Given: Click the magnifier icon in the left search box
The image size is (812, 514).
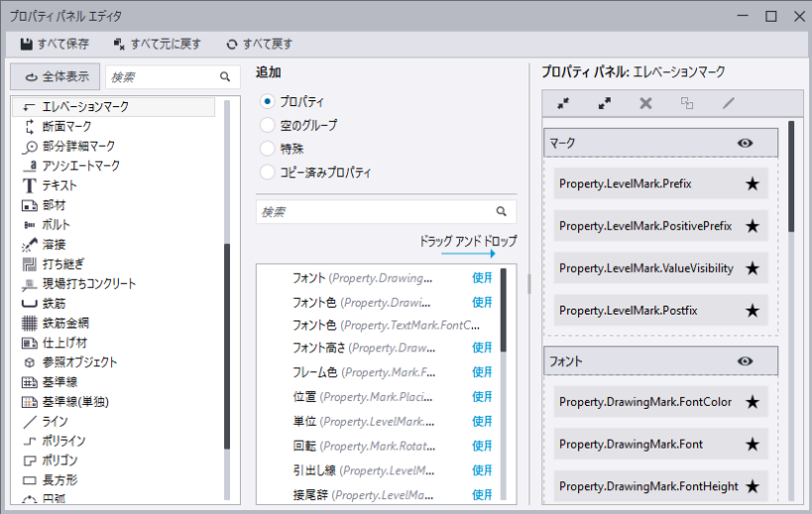Looking at the screenshot, I should point(225,76).
